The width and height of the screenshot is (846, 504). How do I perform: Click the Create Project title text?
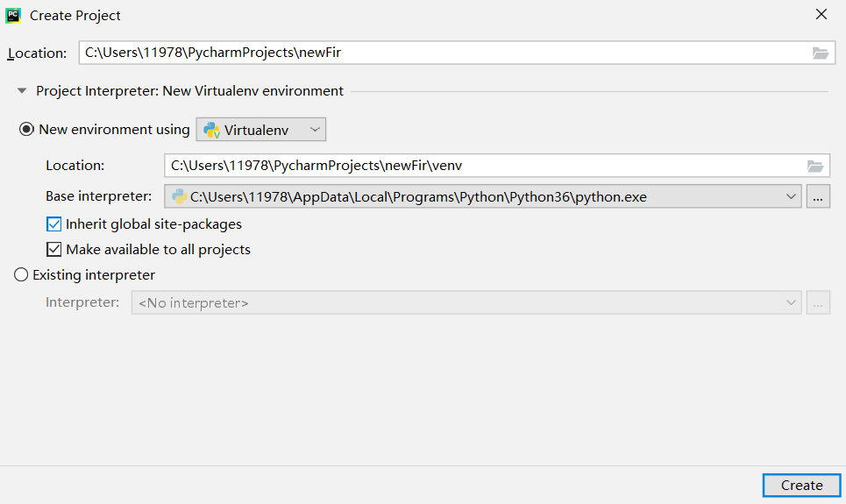tap(75, 16)
